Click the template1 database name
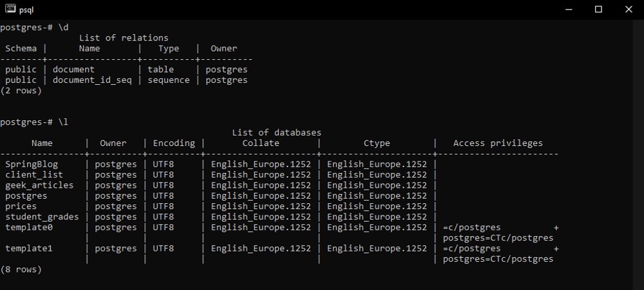The width and height of the screenshot is (644, 290). coord(26,248)
